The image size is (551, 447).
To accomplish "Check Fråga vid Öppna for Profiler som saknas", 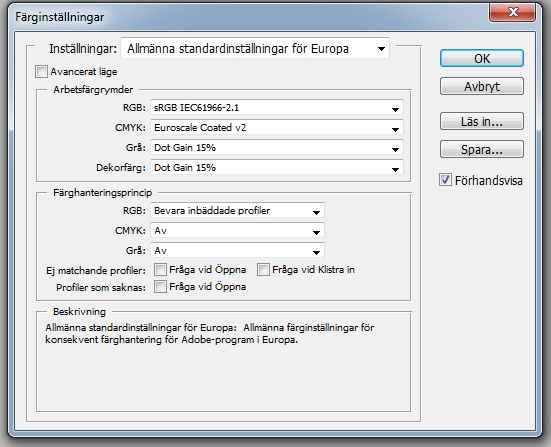I will coord(160,287).
